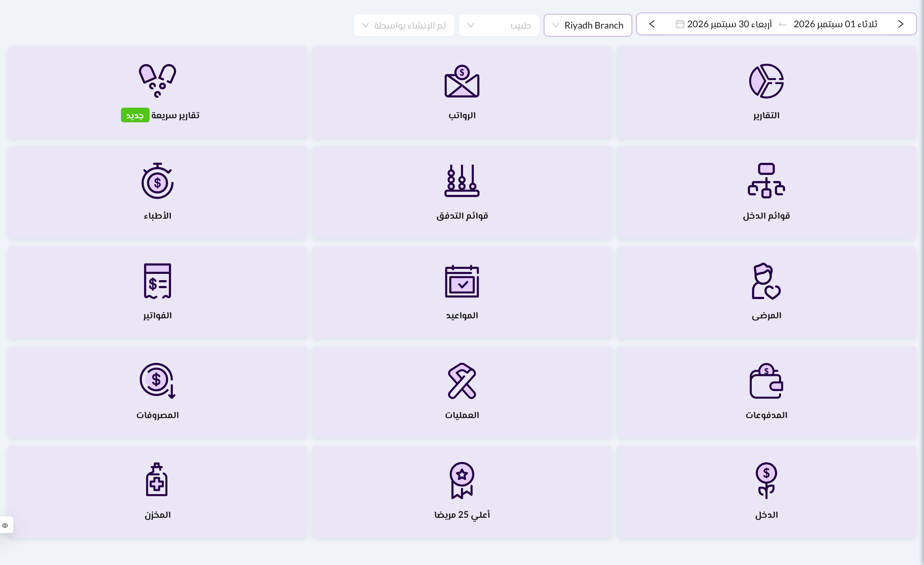Toggle the eye visibility button

pos(5,525)
